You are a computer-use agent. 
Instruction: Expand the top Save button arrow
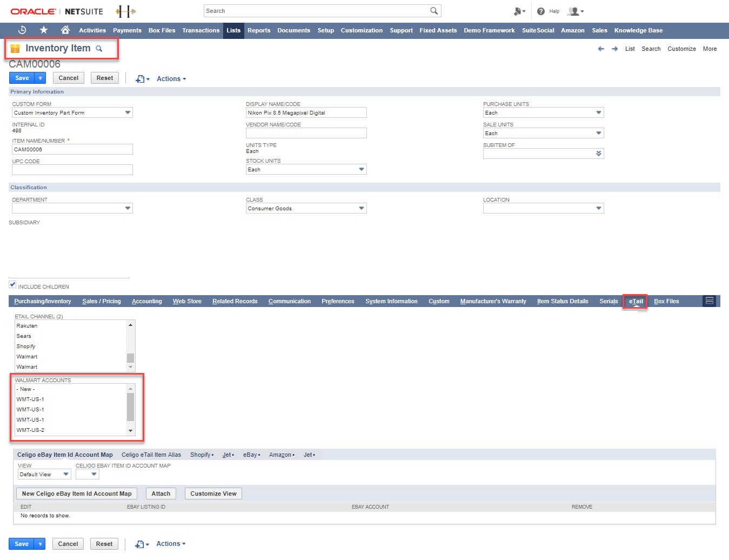coord(41,78)
